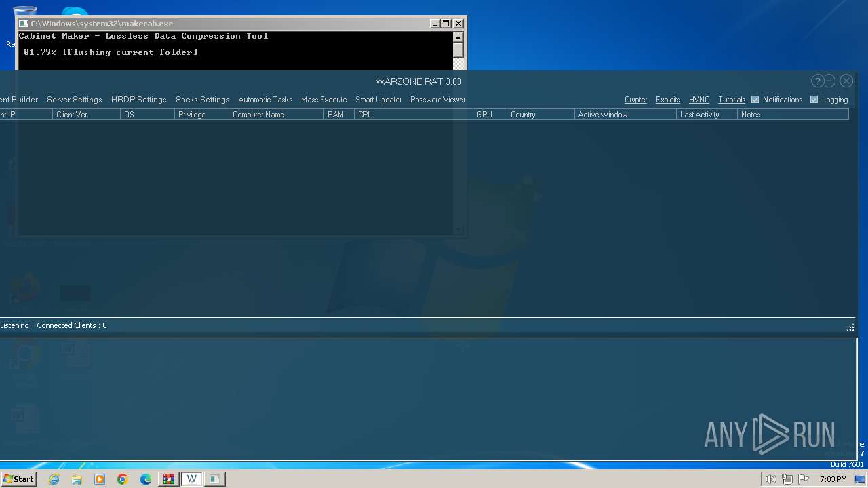This screenshot has width=868, height=488.
Task: Open Socks Settings menu
Action: 202,100
